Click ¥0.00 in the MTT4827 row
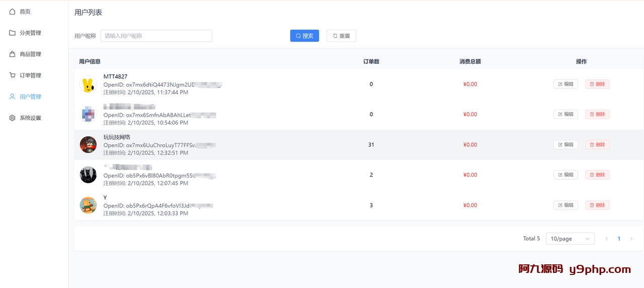Image resolution: width=644 pixels, height=288 pixels. 470,84
